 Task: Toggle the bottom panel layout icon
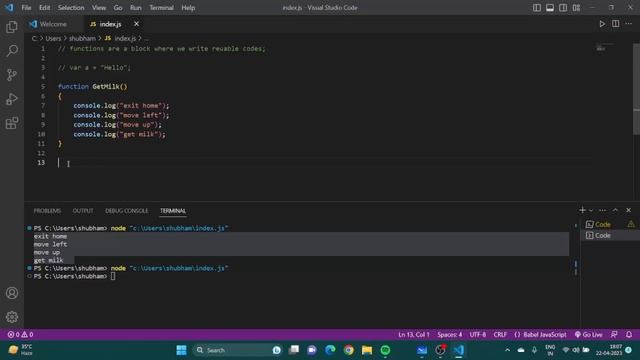coord(550,8)
